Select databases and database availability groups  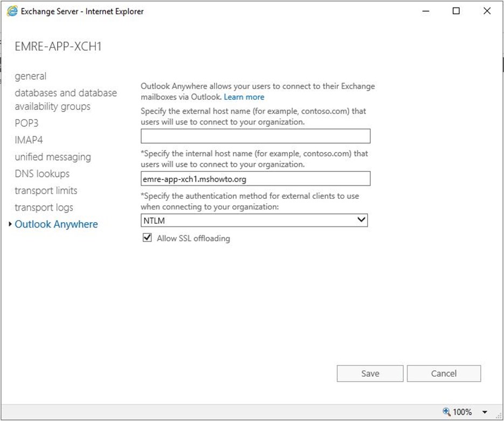(66, 100)
